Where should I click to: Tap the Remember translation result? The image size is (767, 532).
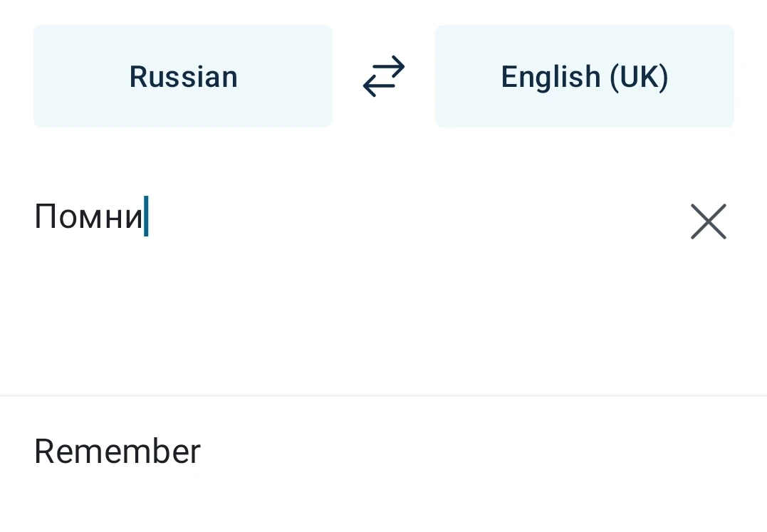click(x=118, y=452)
